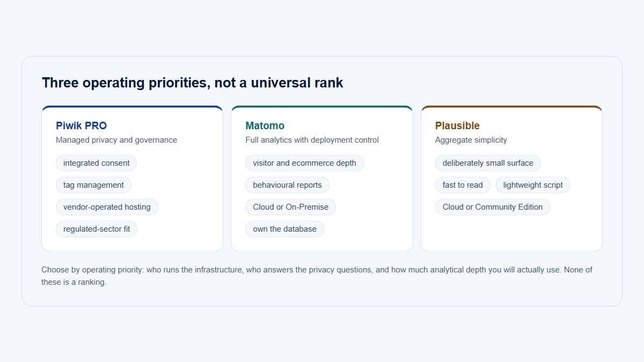
Task: Select the integrated consent tag
Action: [x=97, y=163]
